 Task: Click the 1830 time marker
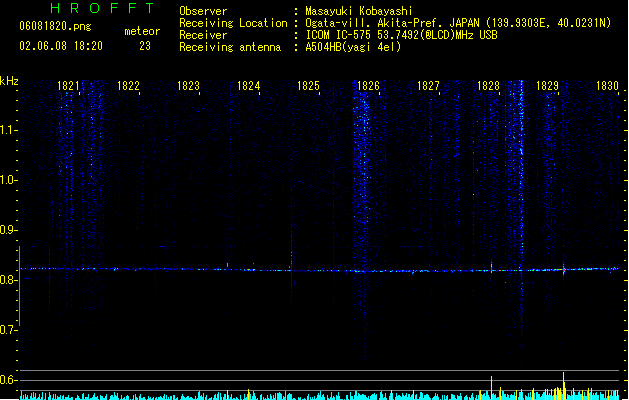point(607,86)
